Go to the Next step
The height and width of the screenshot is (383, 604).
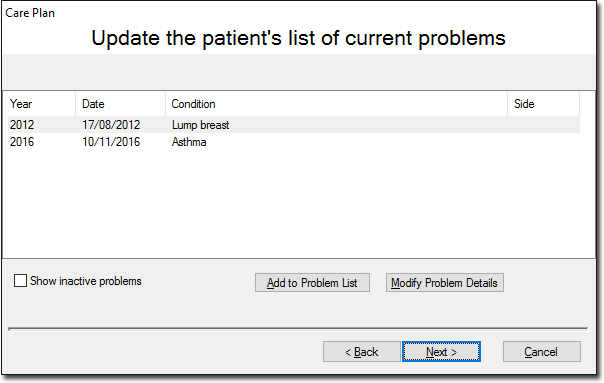441,352
